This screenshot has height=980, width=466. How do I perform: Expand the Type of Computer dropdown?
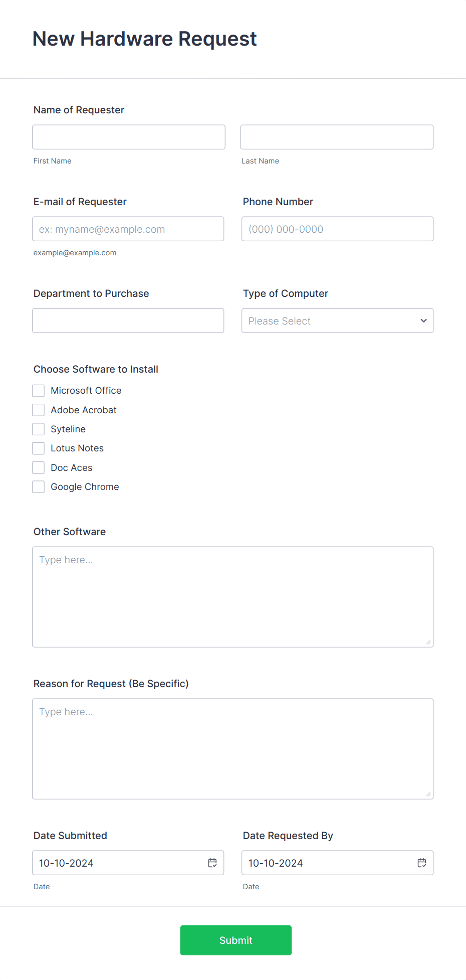click(337, 320)
